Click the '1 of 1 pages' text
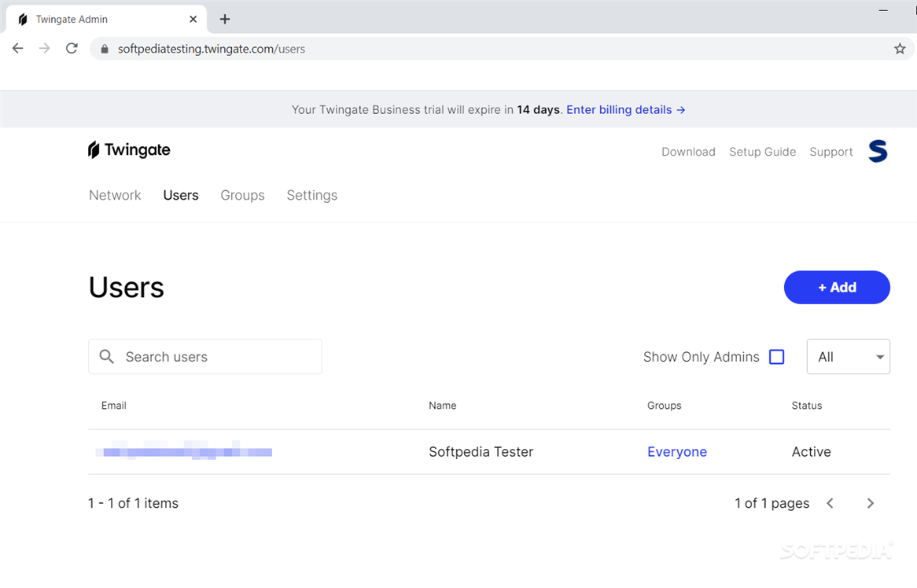Viewport: 917px width, 588px height. tap(772, 503)
